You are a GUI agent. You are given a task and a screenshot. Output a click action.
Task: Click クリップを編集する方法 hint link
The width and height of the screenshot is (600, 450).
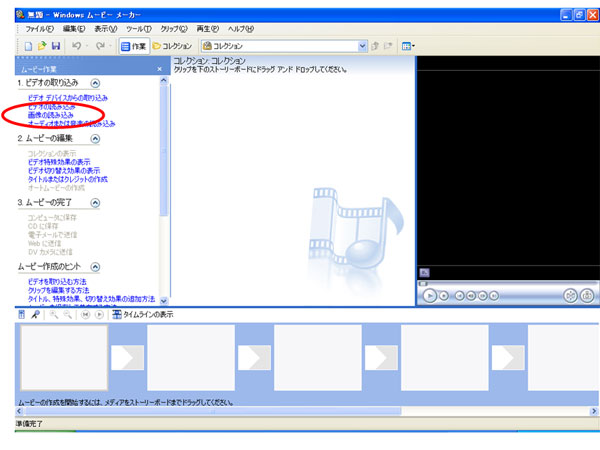(59, 290)
